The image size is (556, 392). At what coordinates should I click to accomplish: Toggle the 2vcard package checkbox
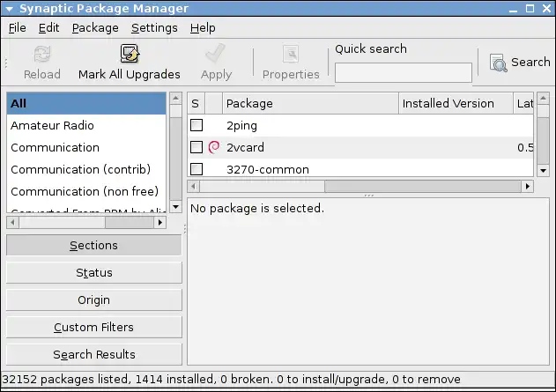click(x=196, y=147)
